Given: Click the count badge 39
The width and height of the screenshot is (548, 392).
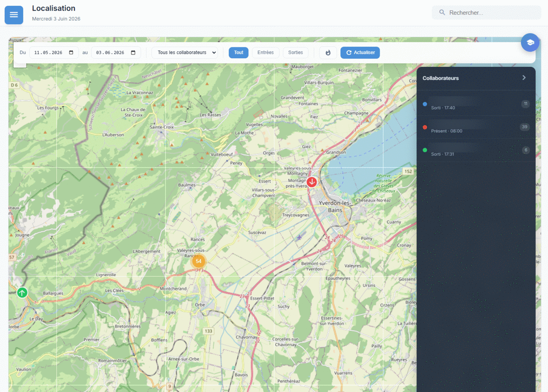Looking at the screenshot, I should point(525,127).
